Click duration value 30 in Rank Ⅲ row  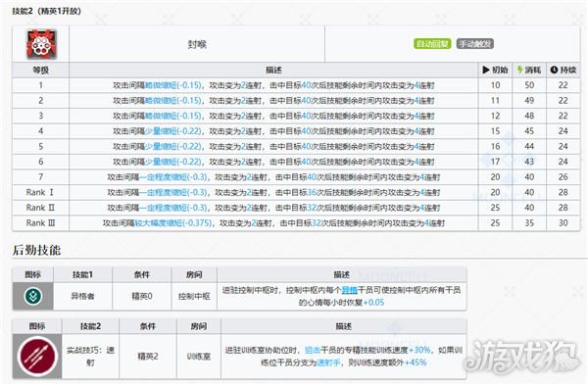(x=563, y=223)
